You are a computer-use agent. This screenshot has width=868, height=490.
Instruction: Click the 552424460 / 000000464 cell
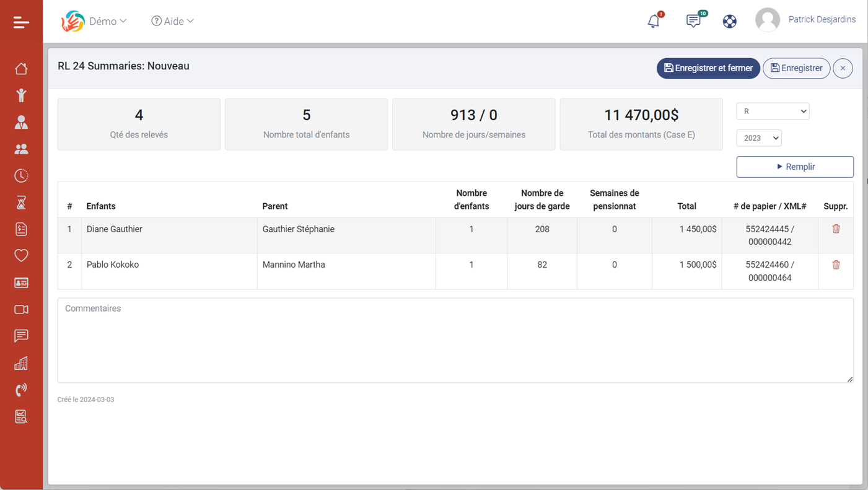click(769, 271)
